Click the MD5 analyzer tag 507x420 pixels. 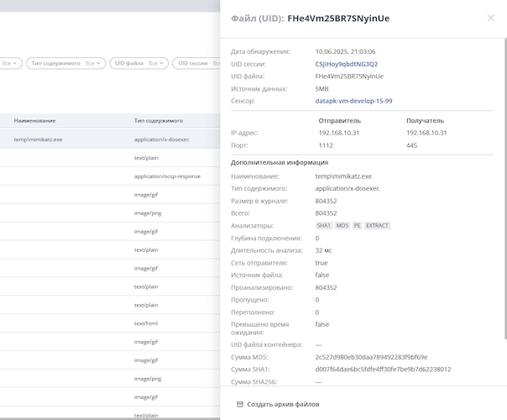pos(342,225)
